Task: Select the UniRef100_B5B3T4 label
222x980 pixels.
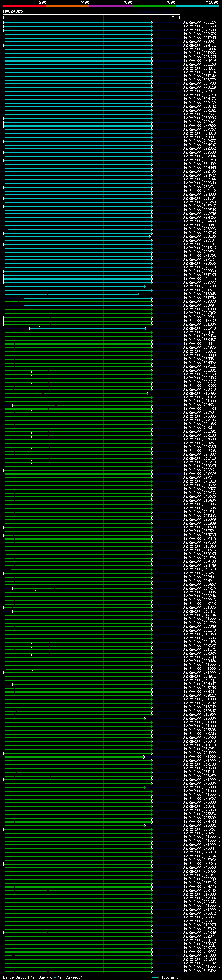Action: pos(199,343)
